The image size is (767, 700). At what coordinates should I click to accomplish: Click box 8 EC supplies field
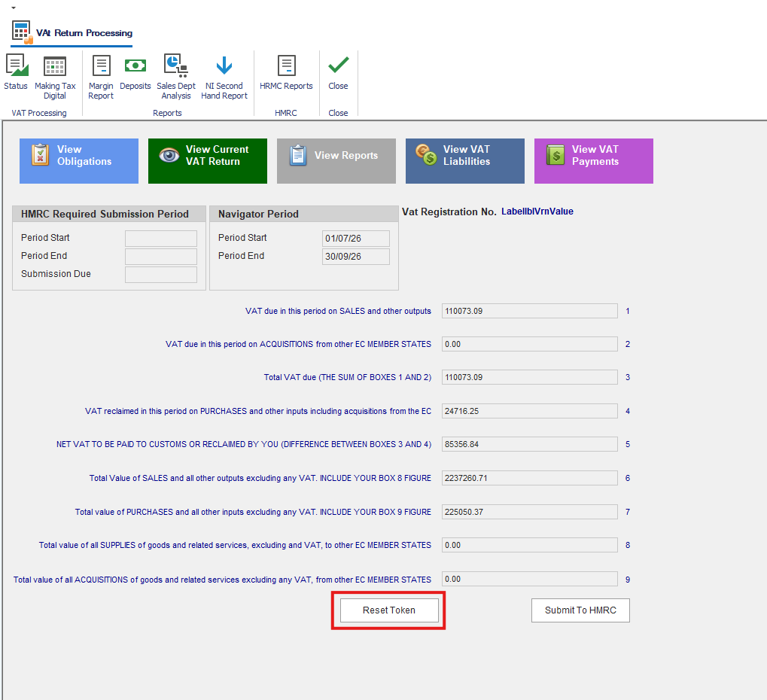click(529, 545)
